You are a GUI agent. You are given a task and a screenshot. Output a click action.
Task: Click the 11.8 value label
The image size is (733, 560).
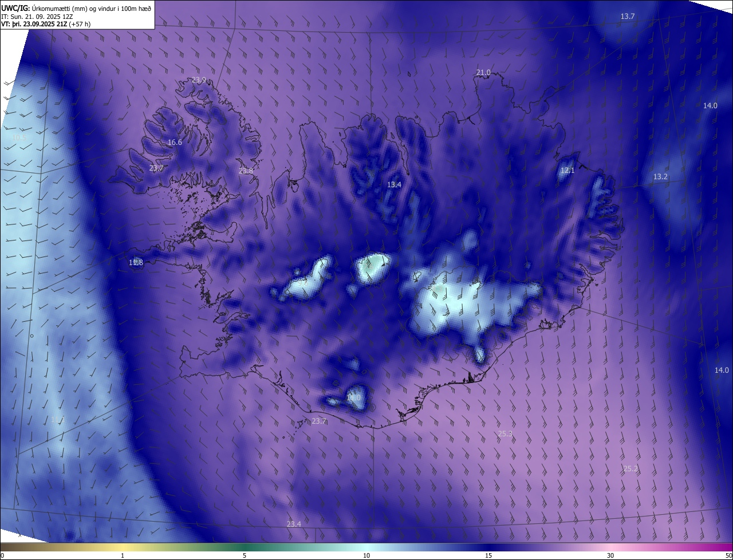pos(136,263)
